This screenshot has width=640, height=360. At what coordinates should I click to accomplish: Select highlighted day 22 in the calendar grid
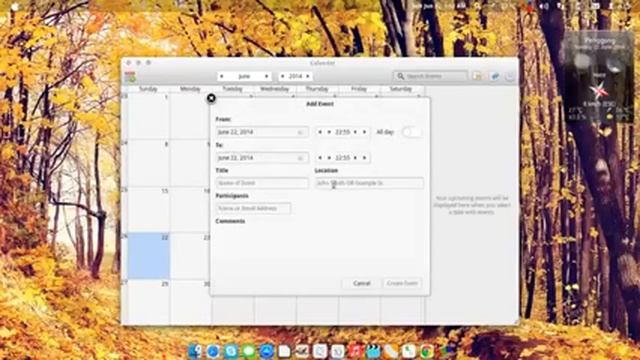pyautogui.click(x=148, y=256)
